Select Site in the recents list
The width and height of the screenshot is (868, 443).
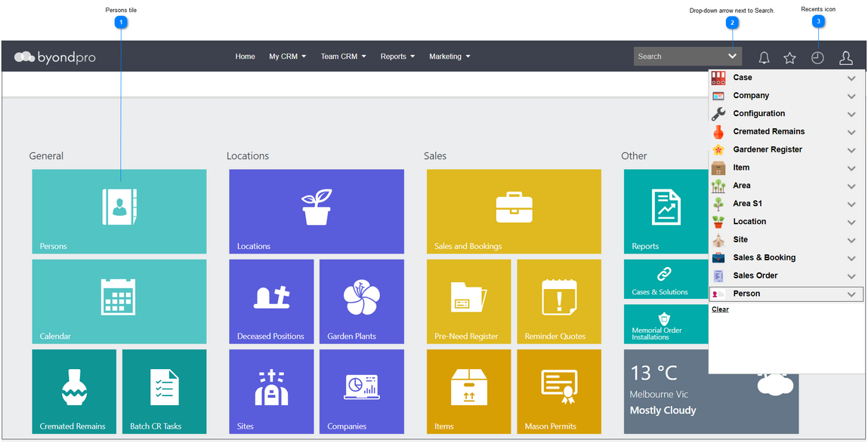pos(740,239)
